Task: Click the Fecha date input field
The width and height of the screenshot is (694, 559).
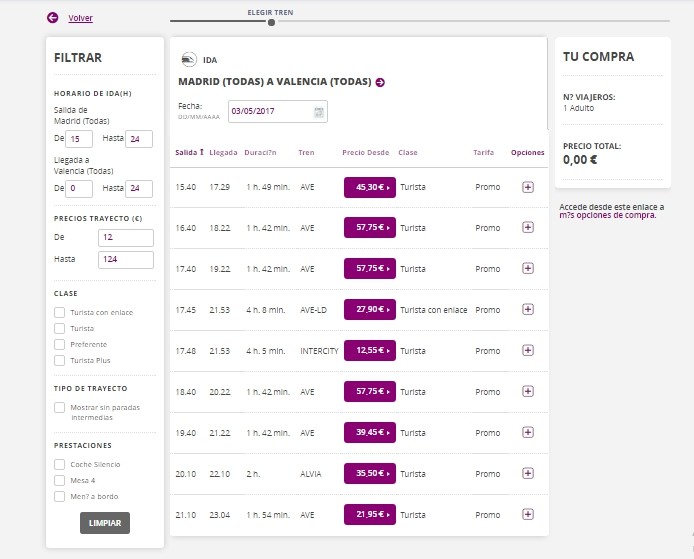Action: pyautogui.click(x=270, y=111)
